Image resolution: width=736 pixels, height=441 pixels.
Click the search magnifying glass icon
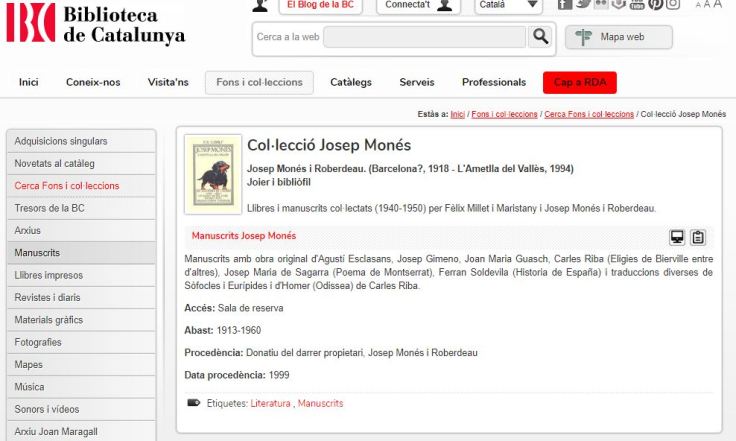coord(540,37)
